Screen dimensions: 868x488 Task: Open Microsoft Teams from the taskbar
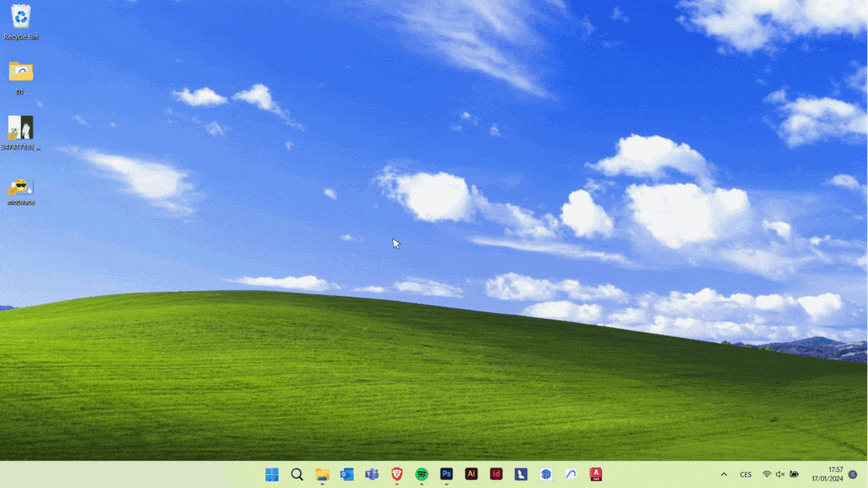coord(372,474)
